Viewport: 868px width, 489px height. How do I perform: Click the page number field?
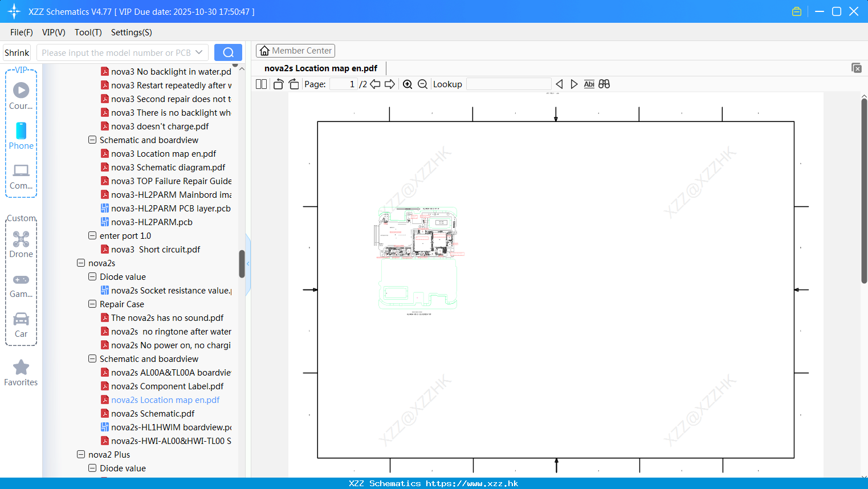coord(344,84)
